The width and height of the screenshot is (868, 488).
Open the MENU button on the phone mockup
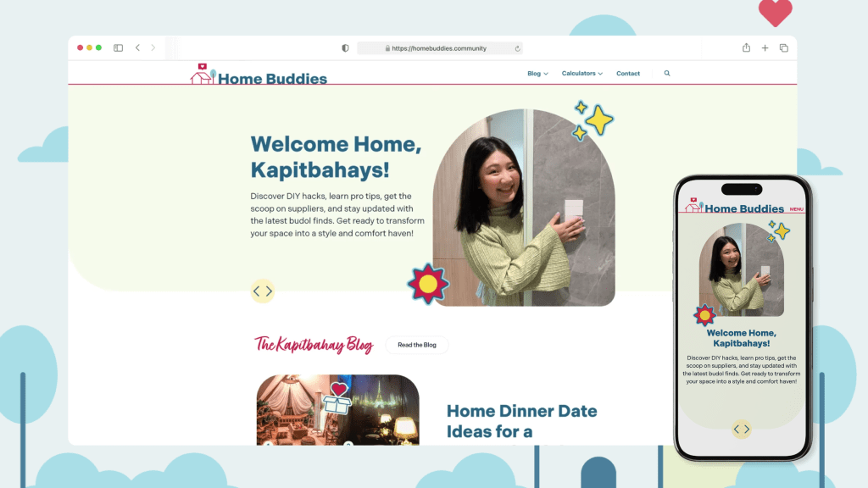[797, 209]
